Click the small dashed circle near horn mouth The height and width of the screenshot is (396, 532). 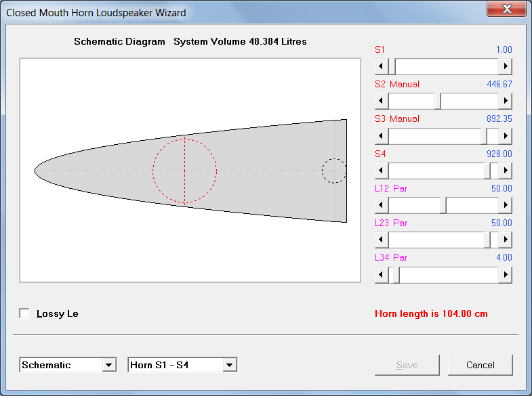334,171
